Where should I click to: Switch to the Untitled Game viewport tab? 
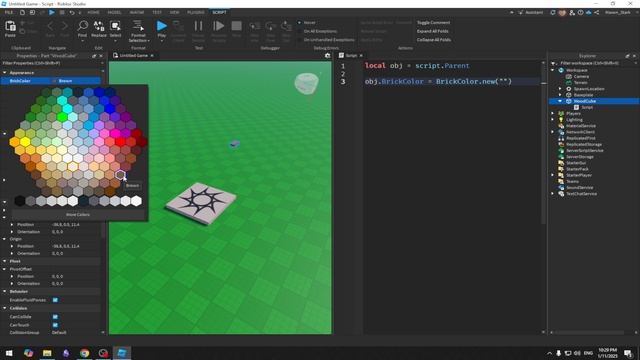pos(133,56)
